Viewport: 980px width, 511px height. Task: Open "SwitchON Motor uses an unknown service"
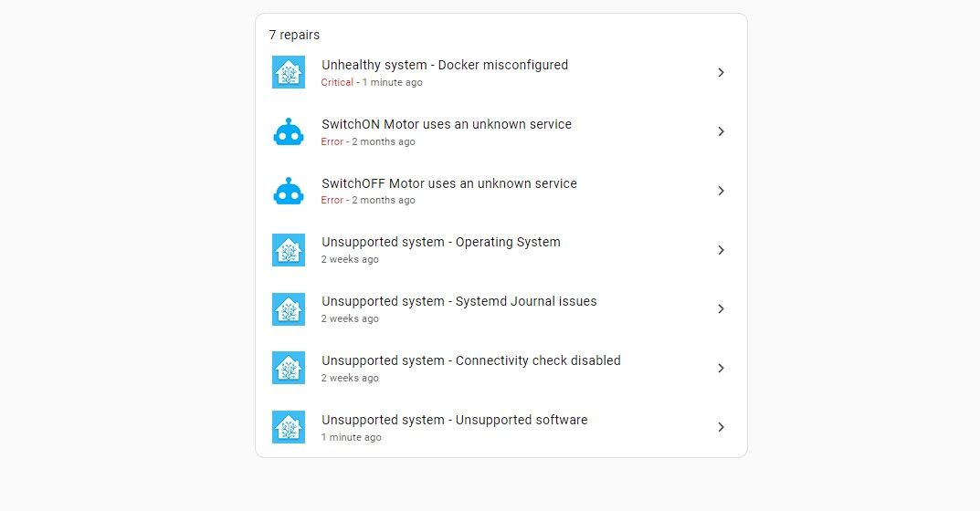(x=447, y=124)
